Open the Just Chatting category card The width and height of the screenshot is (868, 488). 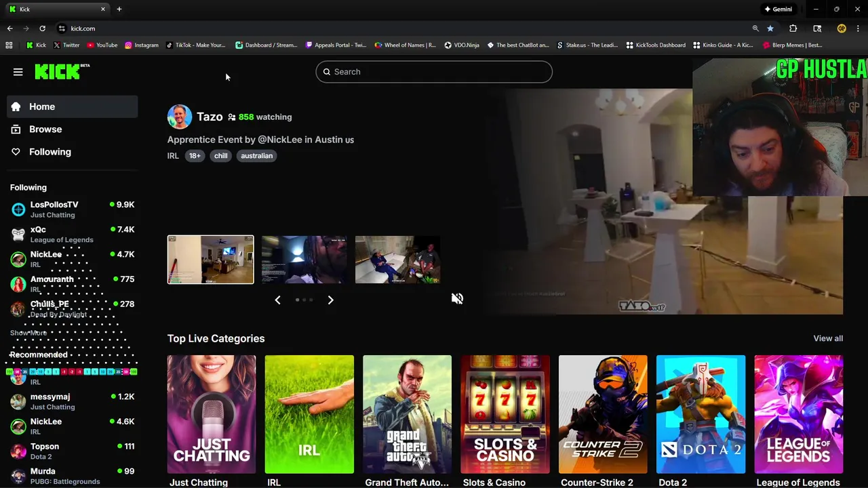[212, 414]
